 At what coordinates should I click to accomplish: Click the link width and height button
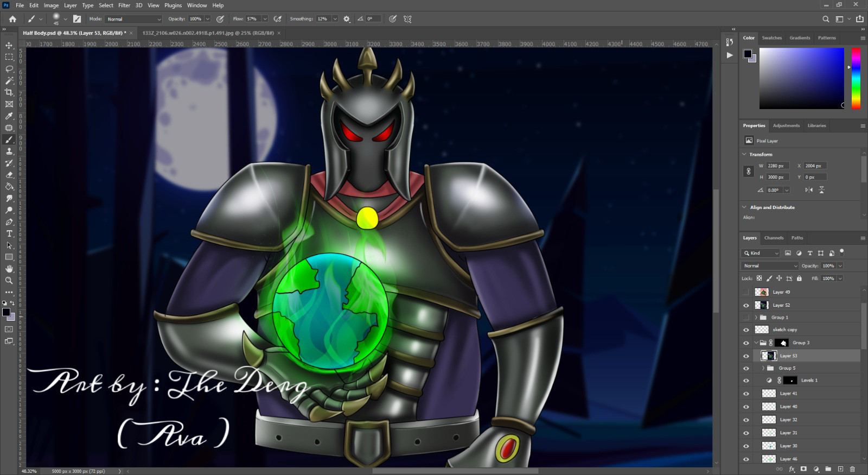[x=749, y=172]
